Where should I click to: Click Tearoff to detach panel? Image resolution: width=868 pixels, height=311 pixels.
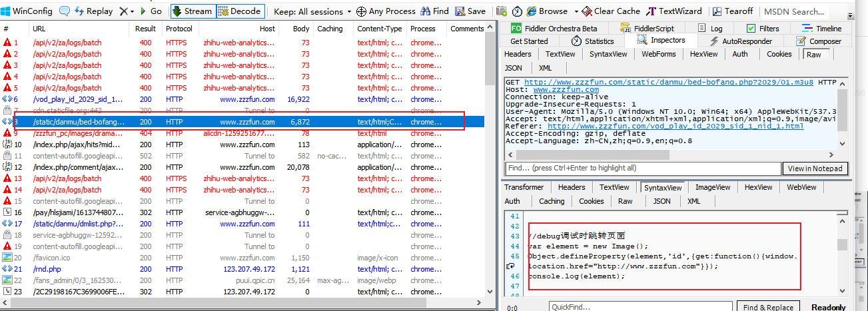[732, 11]
